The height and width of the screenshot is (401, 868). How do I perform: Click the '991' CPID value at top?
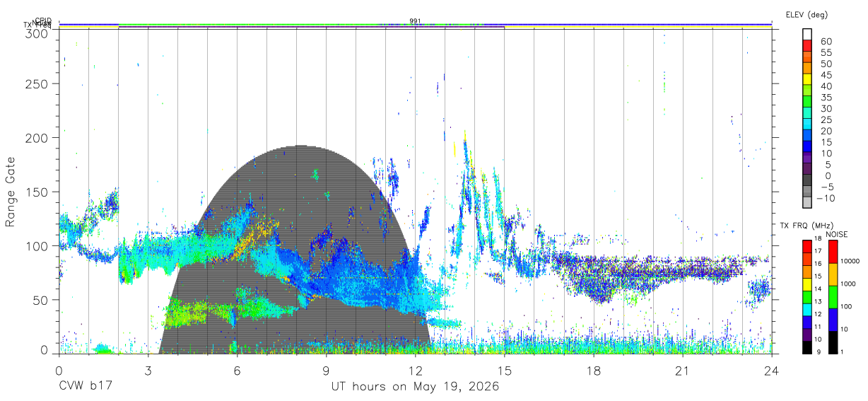[x=415, y=21]
